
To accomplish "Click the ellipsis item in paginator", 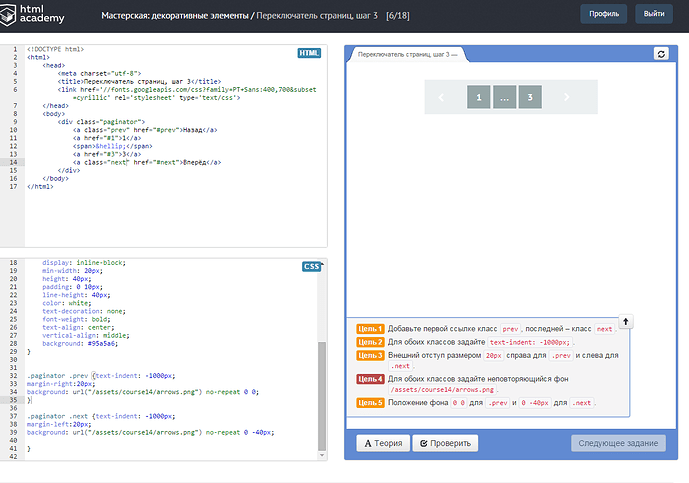I will point(504,97).
